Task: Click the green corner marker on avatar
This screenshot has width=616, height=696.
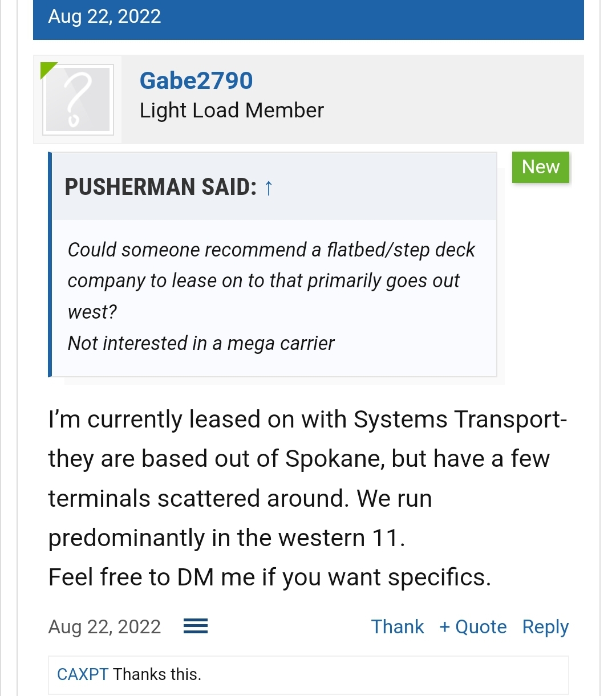Action: pyautogui.click(x=47, y=68)
